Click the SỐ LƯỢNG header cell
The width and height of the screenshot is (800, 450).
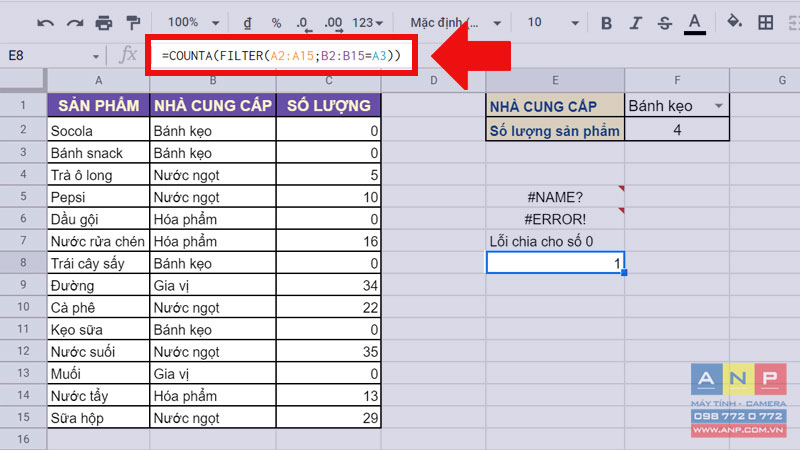pos(329,105)
